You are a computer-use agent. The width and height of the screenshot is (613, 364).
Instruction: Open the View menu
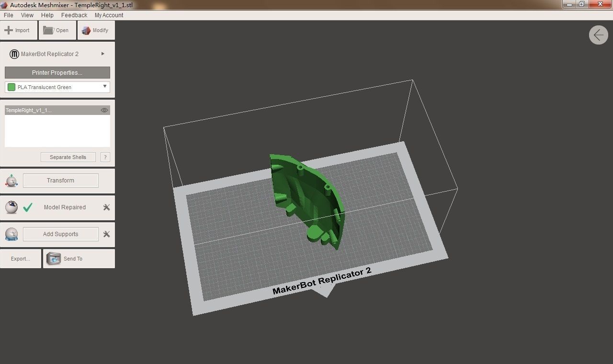[x=27, y=15]
